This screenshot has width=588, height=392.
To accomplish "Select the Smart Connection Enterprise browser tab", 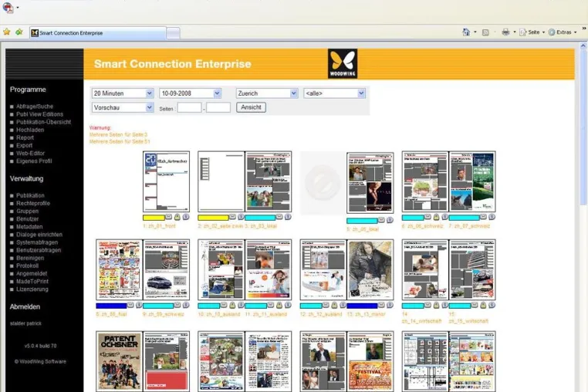I will 97,33.
